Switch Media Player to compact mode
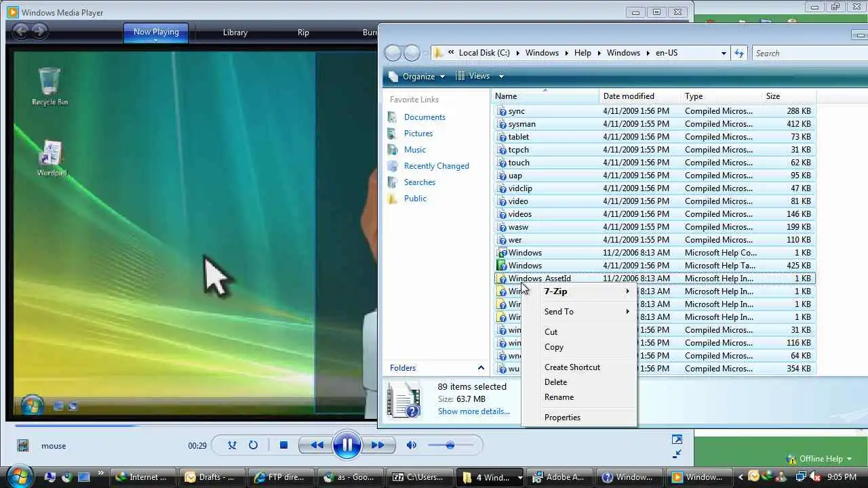Viewport: 868px width, 488px height. 677,453
